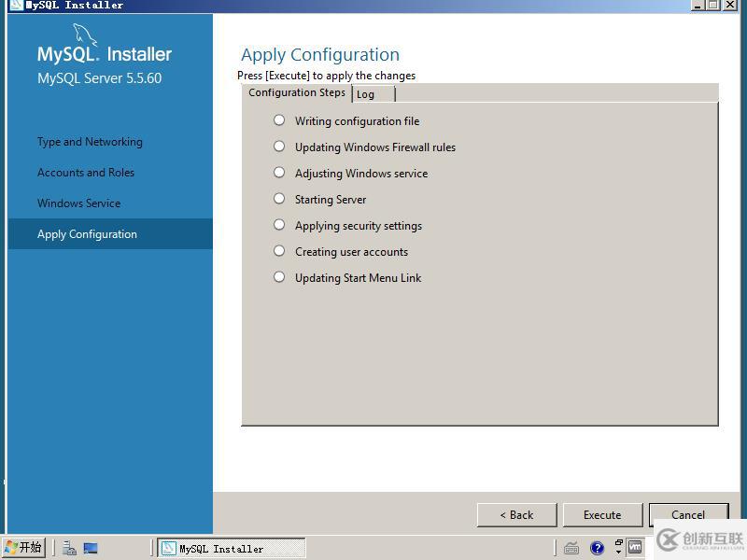Select the Adjusting Windows service radio
This screenshot has height=560, width=747.
pos(279,173)
